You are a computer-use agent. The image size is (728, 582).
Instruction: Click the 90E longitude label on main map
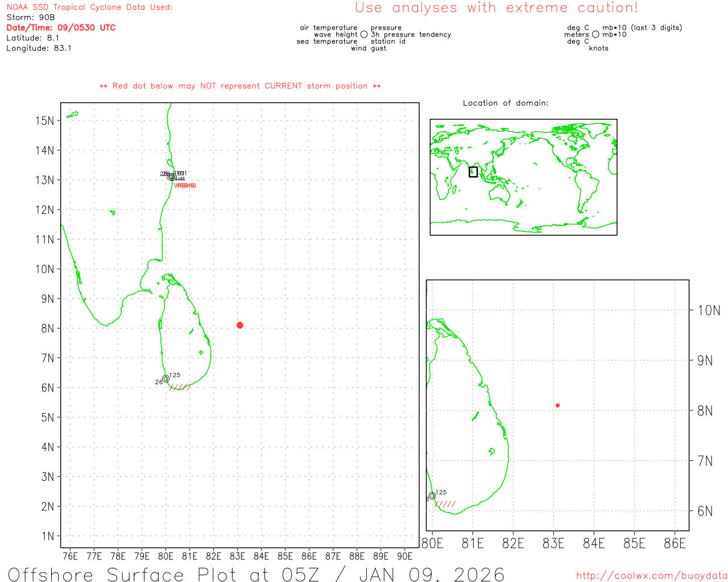(404, 556)
